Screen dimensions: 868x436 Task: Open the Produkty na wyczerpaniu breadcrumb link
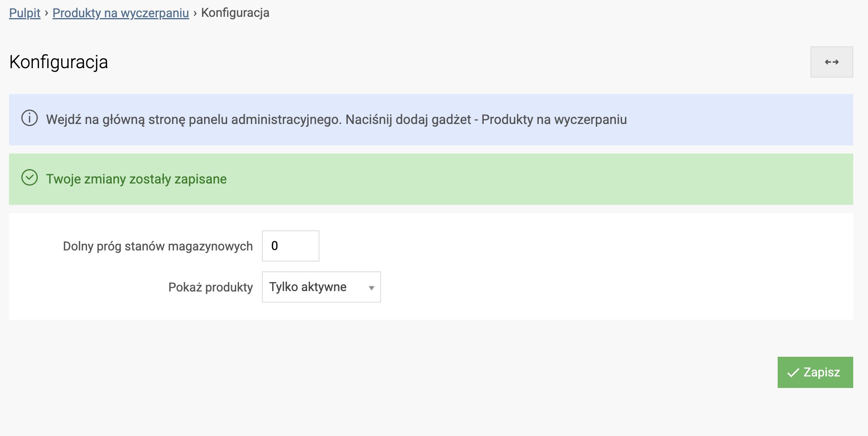(121, 13)
